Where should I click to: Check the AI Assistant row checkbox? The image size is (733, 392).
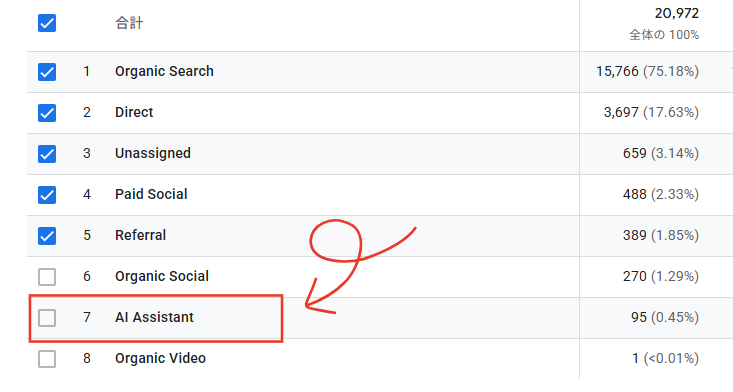(x=47, y=318)
